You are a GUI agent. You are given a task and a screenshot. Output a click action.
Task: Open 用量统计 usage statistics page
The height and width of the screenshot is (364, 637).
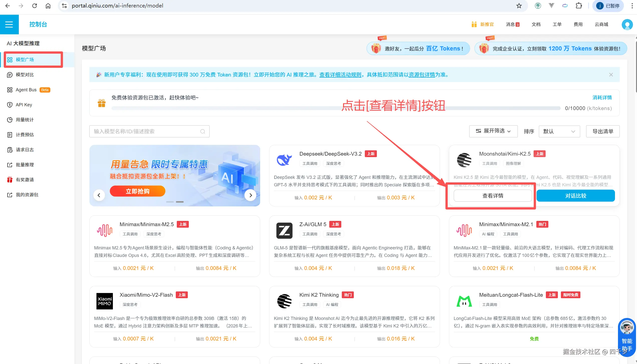(x=24, y=120)
